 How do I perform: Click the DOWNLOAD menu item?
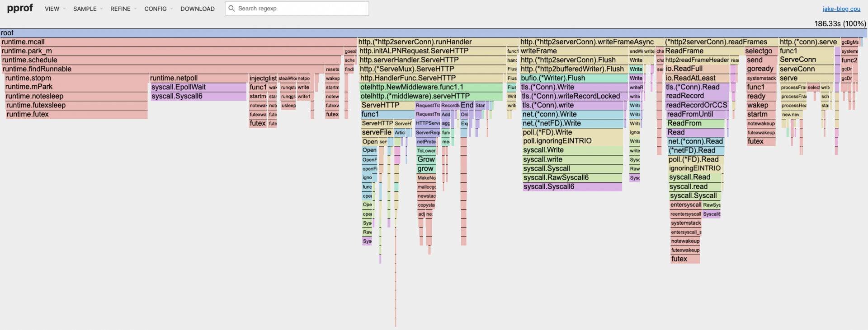click(198, 9)
